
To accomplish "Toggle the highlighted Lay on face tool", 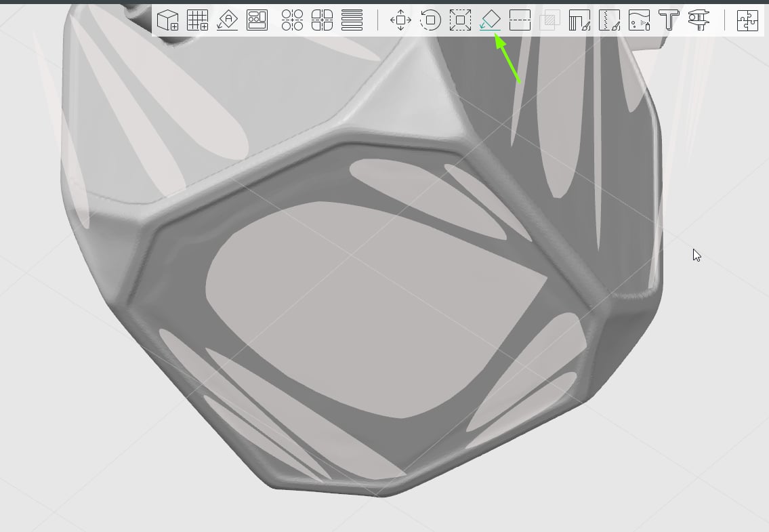I will (x=490, y=20).
